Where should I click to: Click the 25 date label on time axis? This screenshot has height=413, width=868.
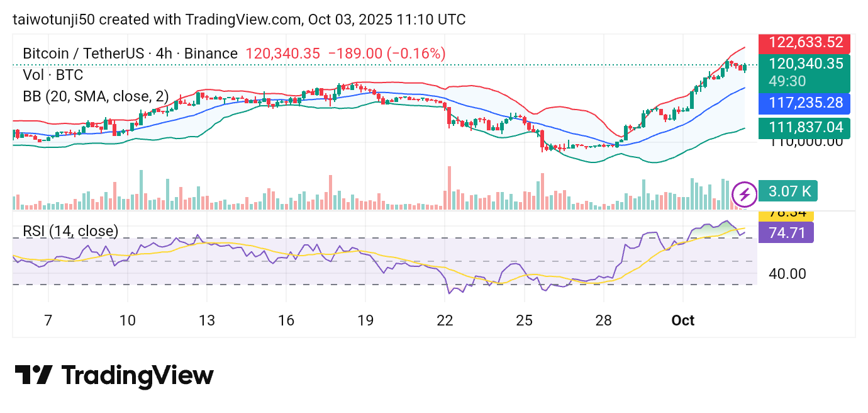click(524, 320)
